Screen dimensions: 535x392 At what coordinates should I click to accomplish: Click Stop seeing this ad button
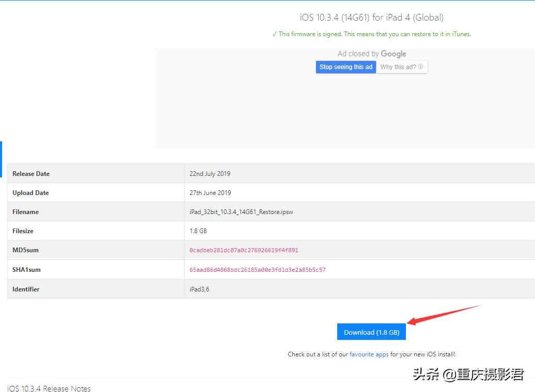point(345,67)
